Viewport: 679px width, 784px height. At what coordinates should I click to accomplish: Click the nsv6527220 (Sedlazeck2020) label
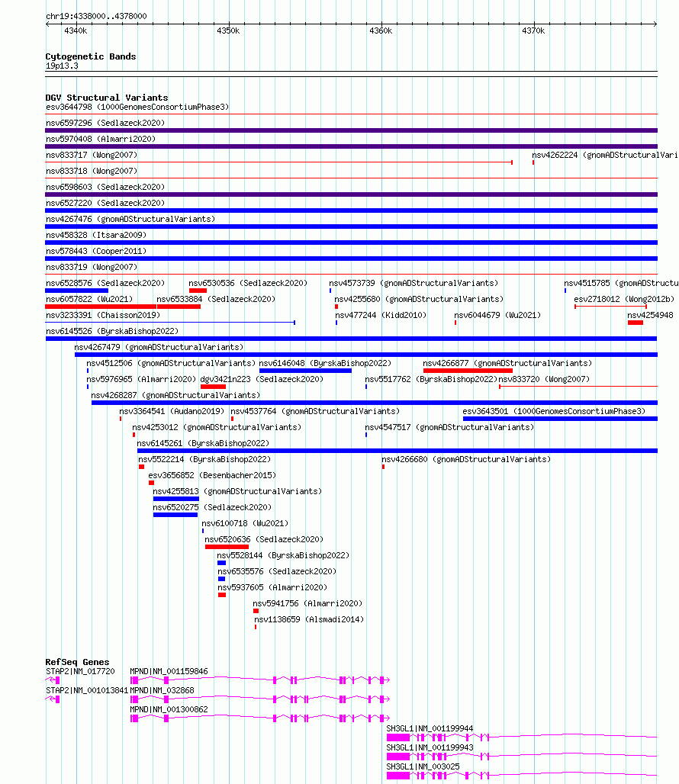tap(105, 203)
